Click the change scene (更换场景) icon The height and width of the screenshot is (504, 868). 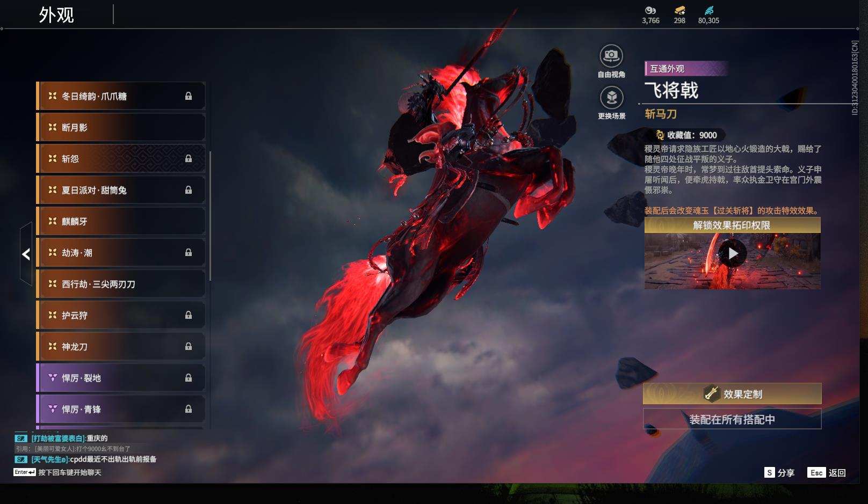pos(611,98)
